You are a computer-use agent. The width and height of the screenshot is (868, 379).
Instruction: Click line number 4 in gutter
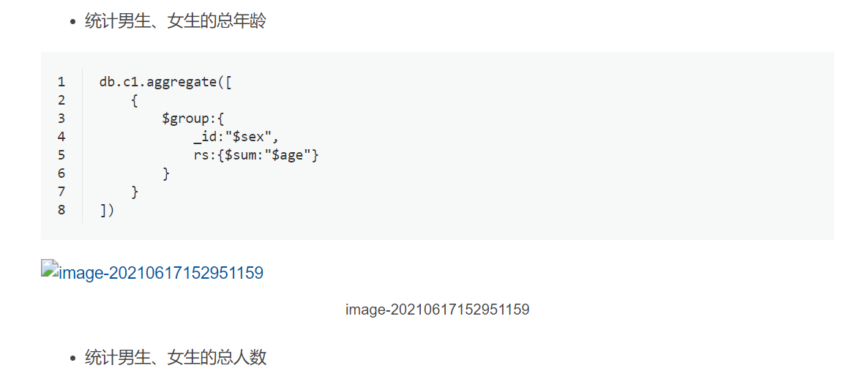[61, 137]
